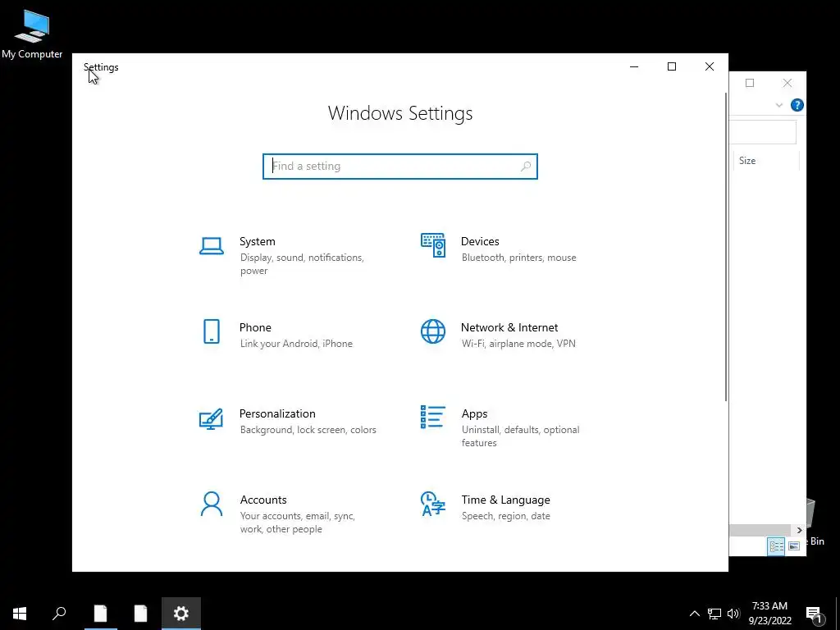
Task: Switch background window to details view icon
Action: pos(776,546)
